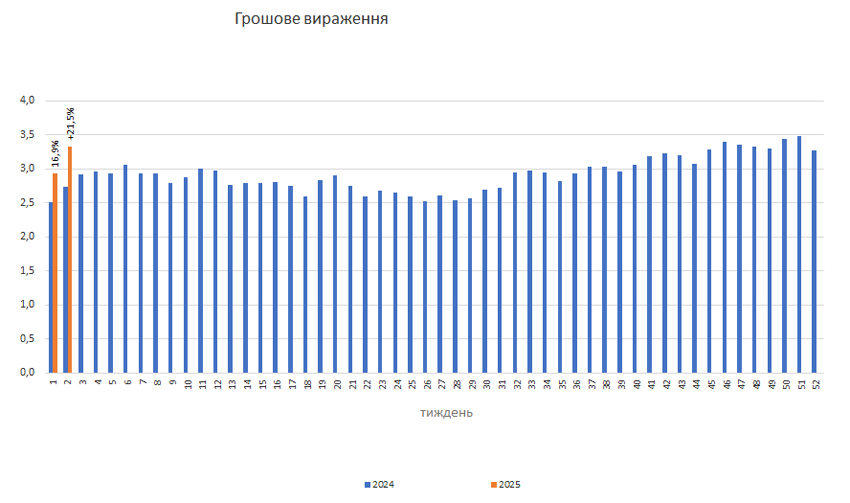Click the "3,0" value axis label
Viewport: 850px width, 503px height.
click(27, 169)
